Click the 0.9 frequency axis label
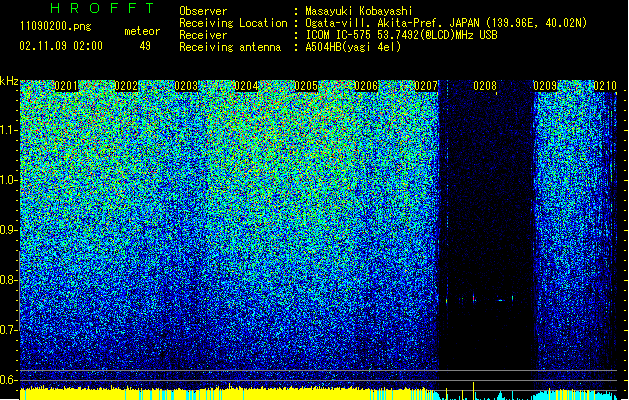This screenshot has width=629, height=400. point(9,230)
